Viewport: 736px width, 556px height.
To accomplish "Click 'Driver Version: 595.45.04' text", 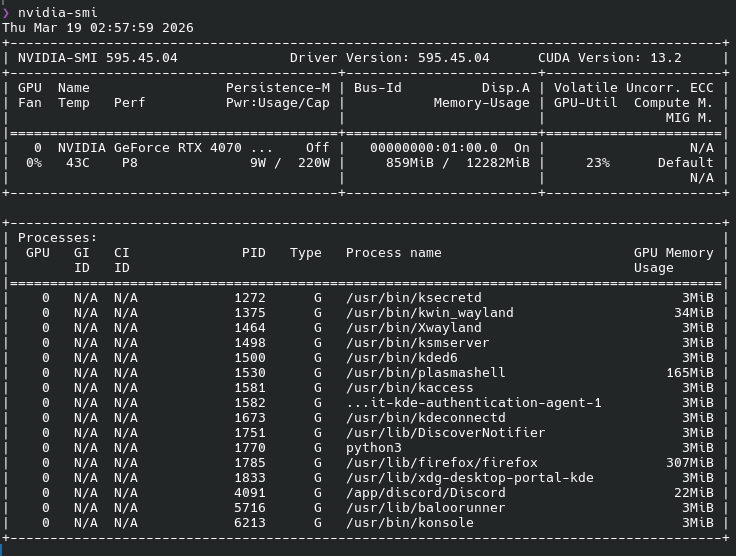I will pos(390,58).
